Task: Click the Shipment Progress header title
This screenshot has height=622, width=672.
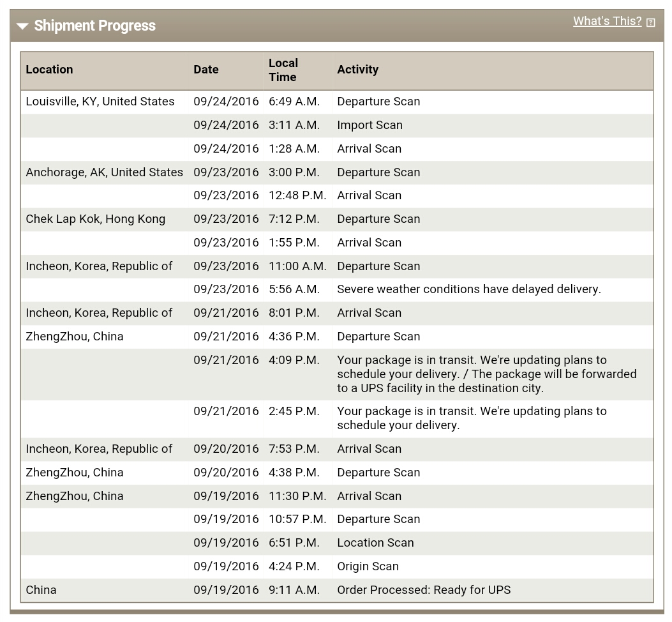Action: coord(94,26)
